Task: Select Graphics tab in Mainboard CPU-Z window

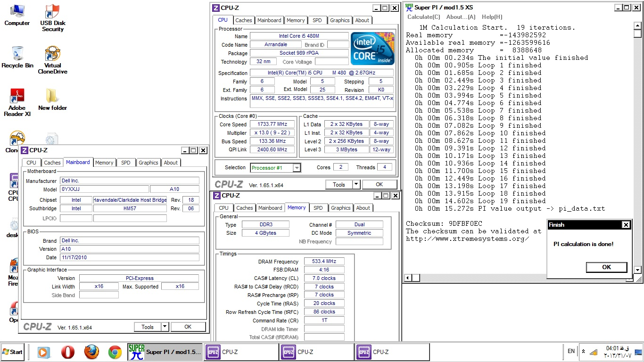Action: coord(148,163)
